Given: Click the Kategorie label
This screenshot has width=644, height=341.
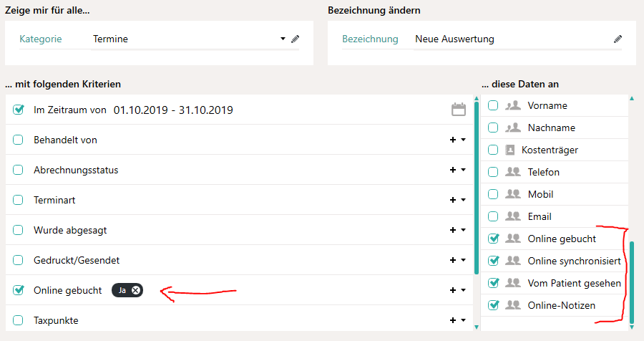Looking at the screenshot, I should click(x=41, y=39).
